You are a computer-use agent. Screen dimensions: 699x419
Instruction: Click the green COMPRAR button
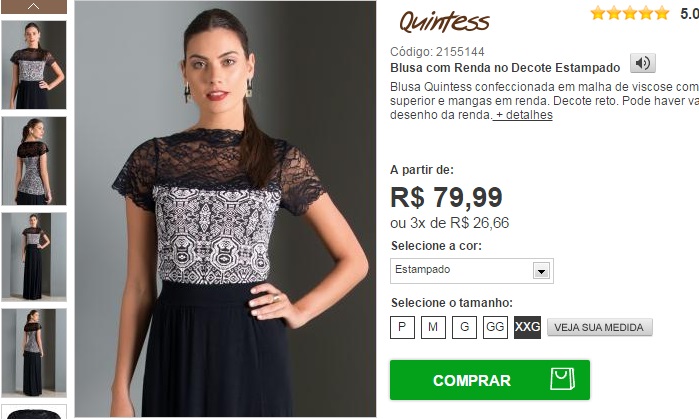click(489, 380)
